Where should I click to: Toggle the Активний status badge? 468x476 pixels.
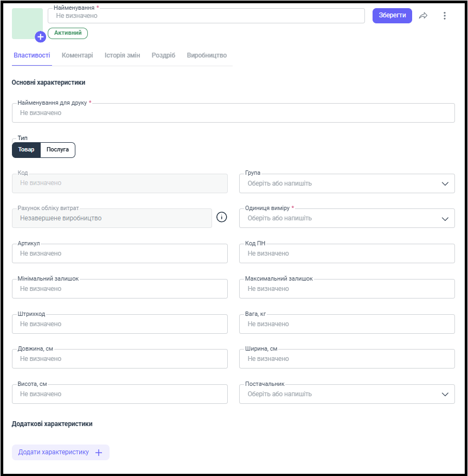pyautogui.click(x=68, y=33)
